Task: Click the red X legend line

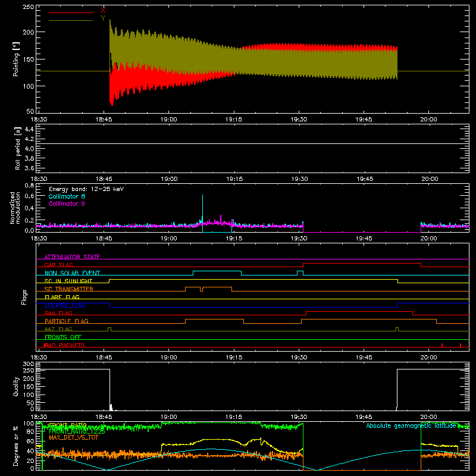Action: click(x=71, y=12)
